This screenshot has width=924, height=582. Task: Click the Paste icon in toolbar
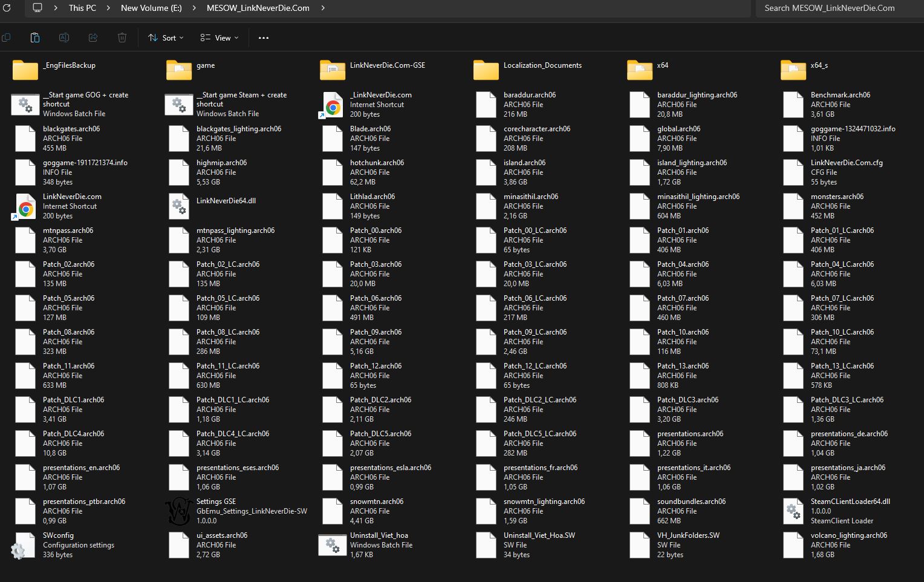tap(35, 38)
